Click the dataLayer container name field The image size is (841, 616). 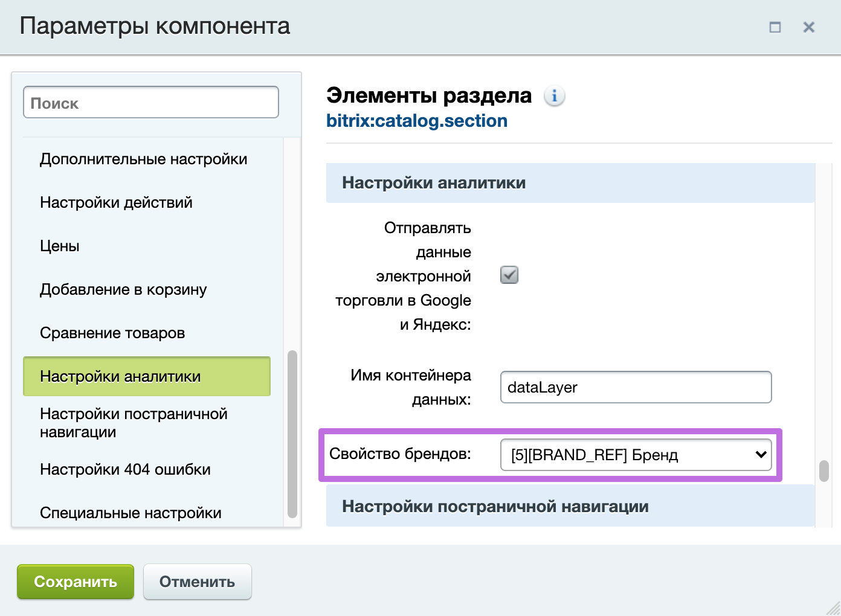pyautogui.click(x=636, y=387)
